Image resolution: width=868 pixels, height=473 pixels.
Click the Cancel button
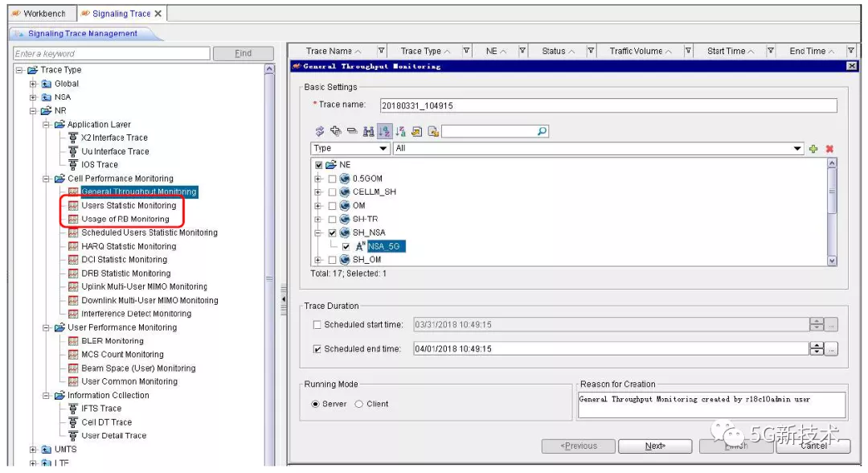pos(813,446)
